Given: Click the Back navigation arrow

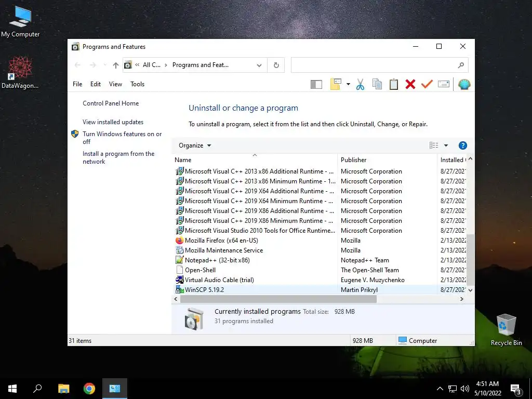Looking at the screenshot, I should (x=77, y=65).
